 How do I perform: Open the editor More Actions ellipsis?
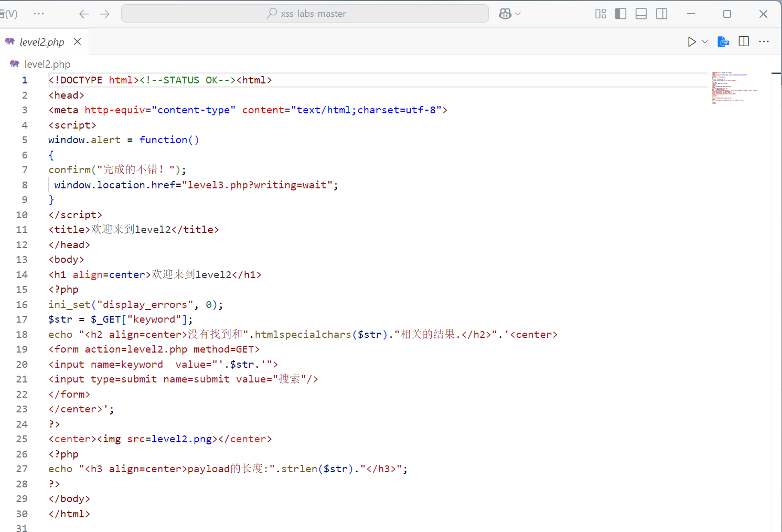pos(764,41)
